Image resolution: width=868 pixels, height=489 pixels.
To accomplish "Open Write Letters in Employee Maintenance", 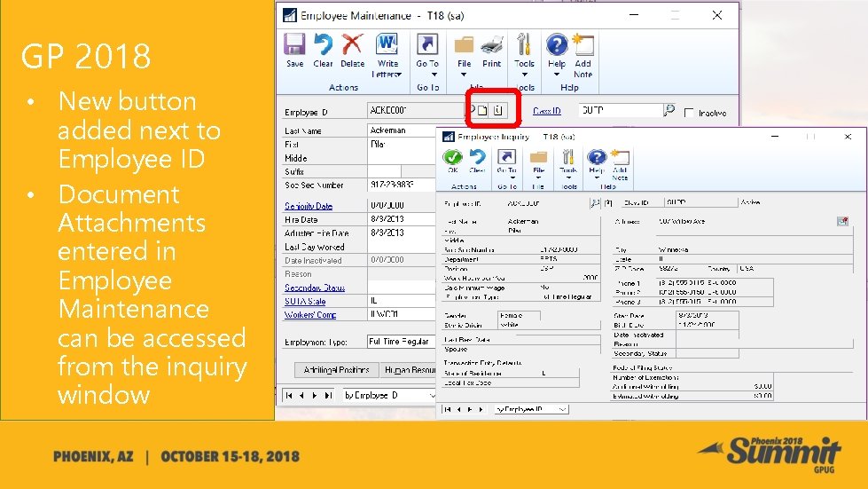I will click(x=387, y=54).
